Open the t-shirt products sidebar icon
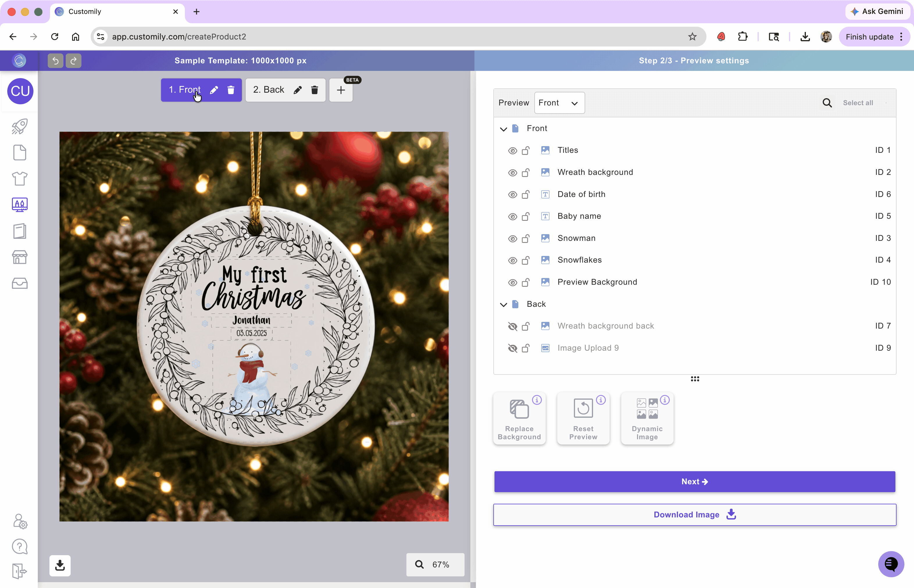 (19, 178)
